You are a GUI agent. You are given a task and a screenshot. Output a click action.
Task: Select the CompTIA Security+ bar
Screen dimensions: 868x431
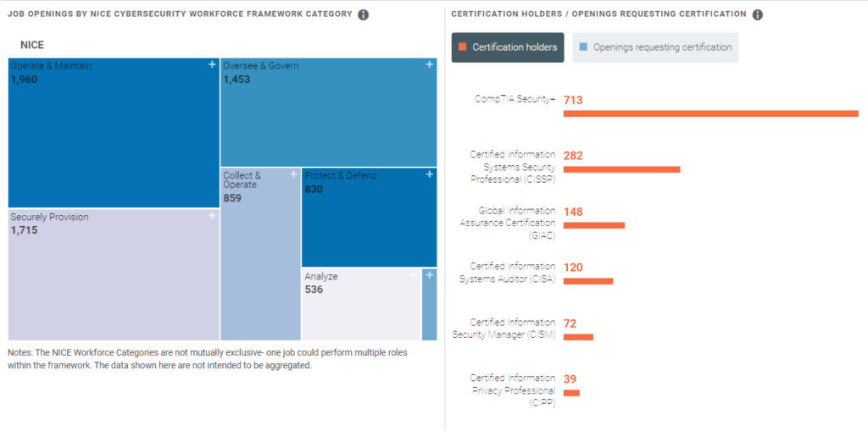coord(710,113)
